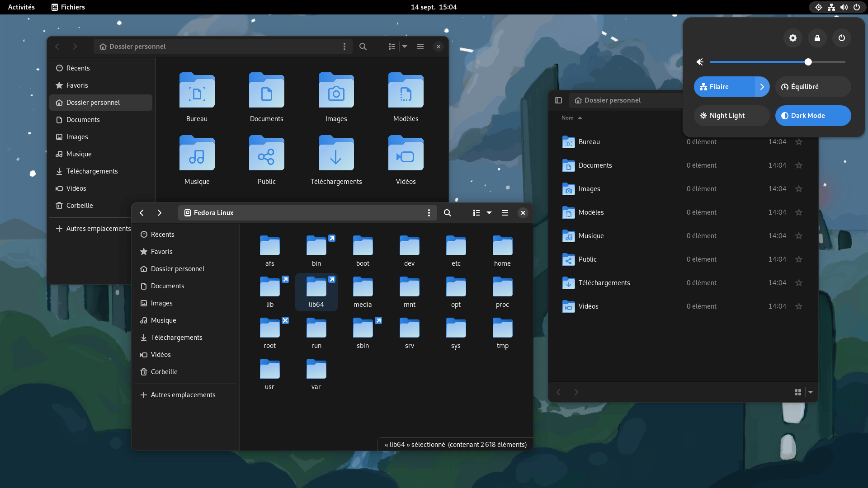This screenshot has height=488, width=868.
Task: Click the hamburger menu of the Dossier personnel window
Action: click(x=420, y=46)
